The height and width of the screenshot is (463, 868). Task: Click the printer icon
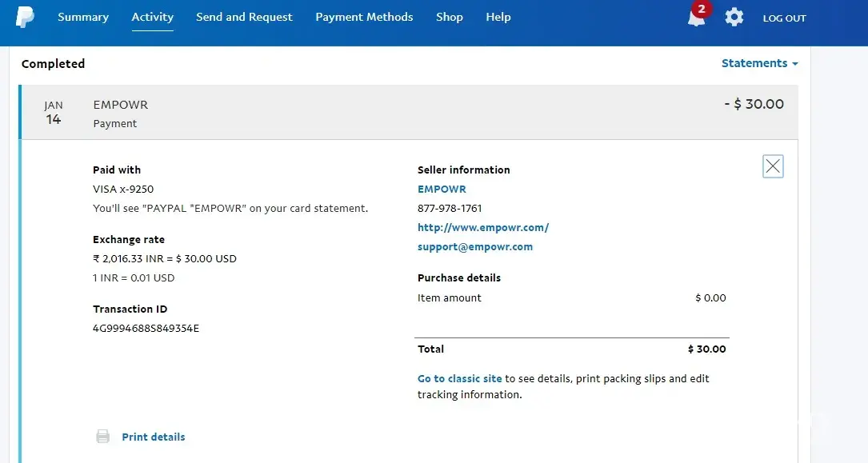pyautogui.click(x=102, y=437)
